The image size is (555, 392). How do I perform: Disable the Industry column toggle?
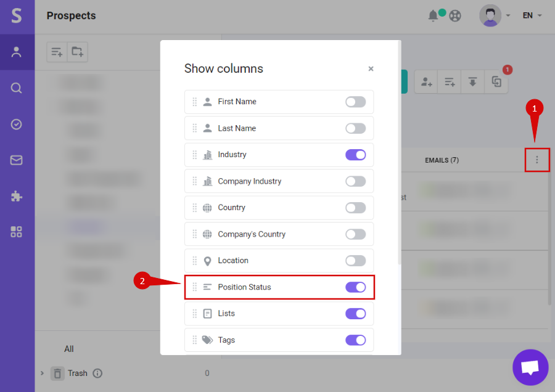tap(355, 155)
